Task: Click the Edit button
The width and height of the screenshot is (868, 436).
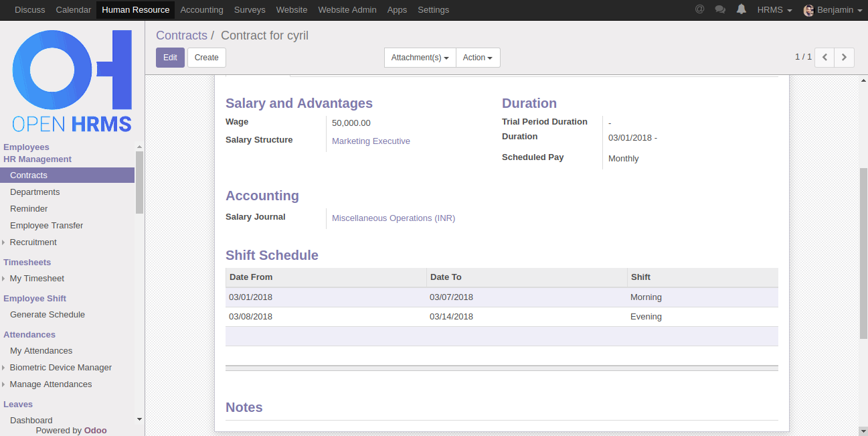Action: point(170,58)
